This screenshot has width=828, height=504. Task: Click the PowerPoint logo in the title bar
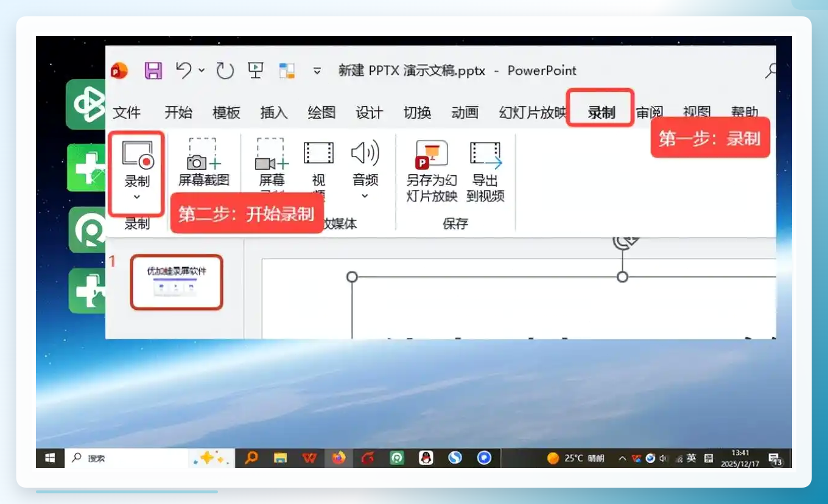click(119, 71)
